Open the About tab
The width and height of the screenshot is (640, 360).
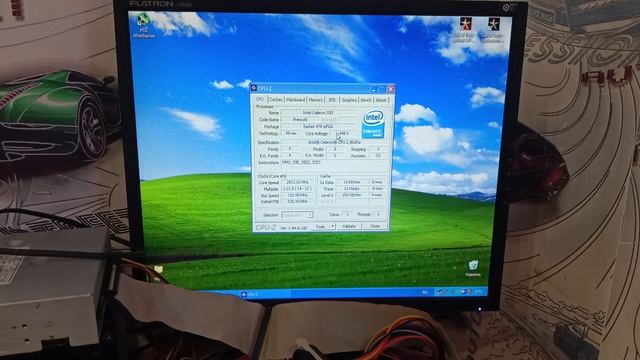381,100
